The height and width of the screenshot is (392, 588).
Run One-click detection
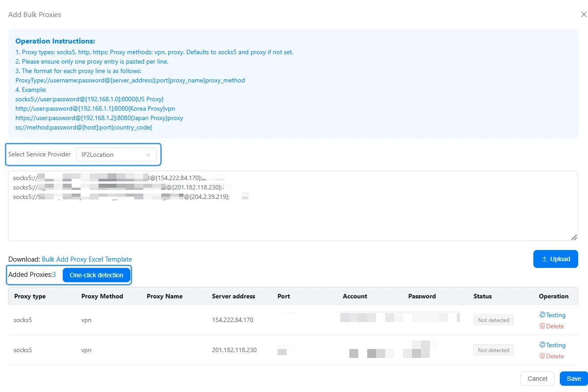coord(96,275)
